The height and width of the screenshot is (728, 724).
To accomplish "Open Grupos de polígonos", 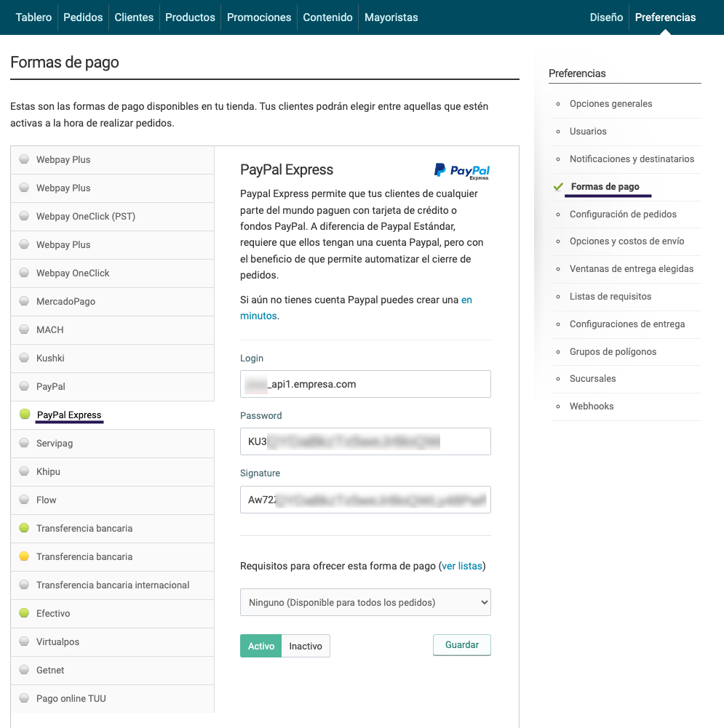I will (x=613, y=351).
